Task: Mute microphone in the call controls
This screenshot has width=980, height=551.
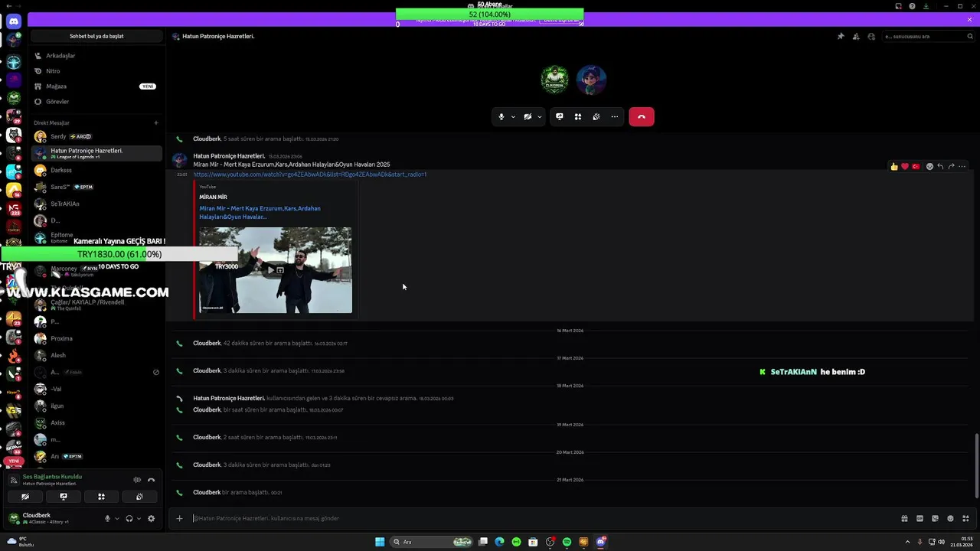Action: tap(501, 117)
